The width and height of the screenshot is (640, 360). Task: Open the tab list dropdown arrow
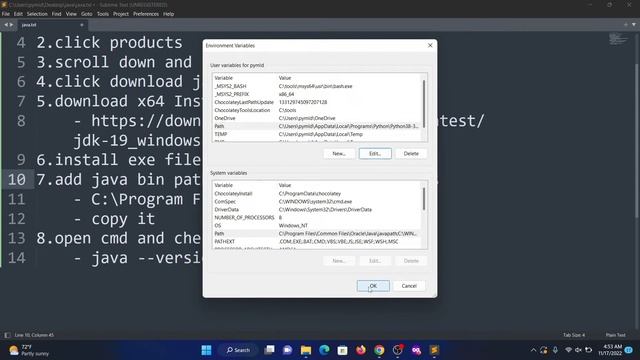(x=633, y=24)
